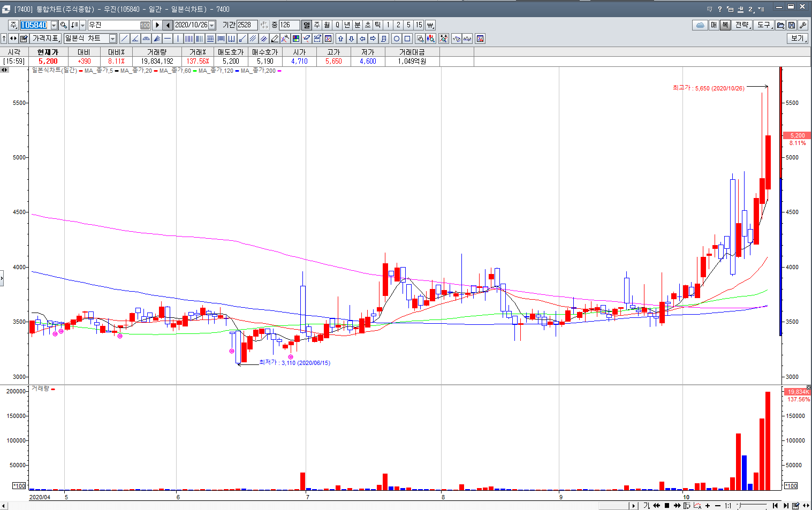
Task: Click the previous stock back arrow
Action: (x=168, y=25)
